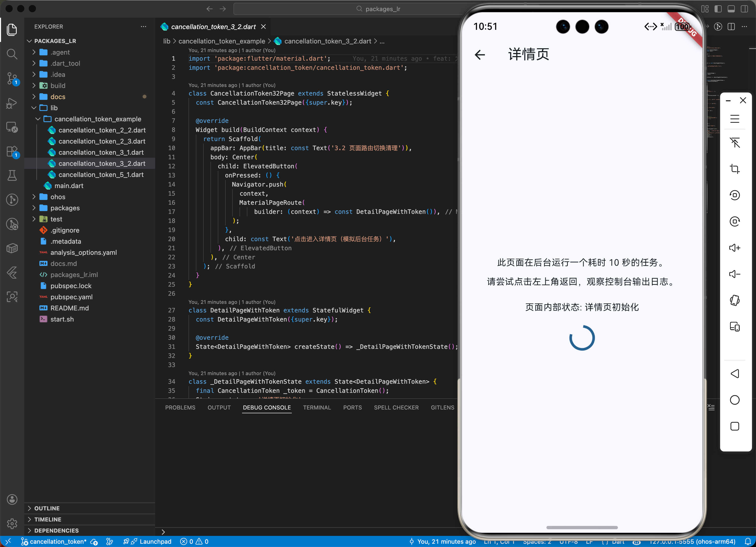Toggle secondary side bar layout button
Screen dimensions: 756x547
pos(744,9)
